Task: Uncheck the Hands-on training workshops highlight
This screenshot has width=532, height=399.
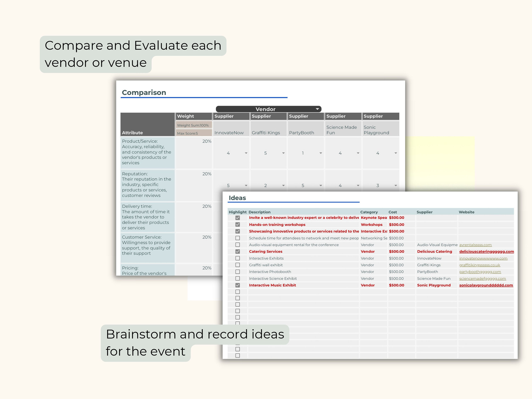Action: tap(238, 224)
